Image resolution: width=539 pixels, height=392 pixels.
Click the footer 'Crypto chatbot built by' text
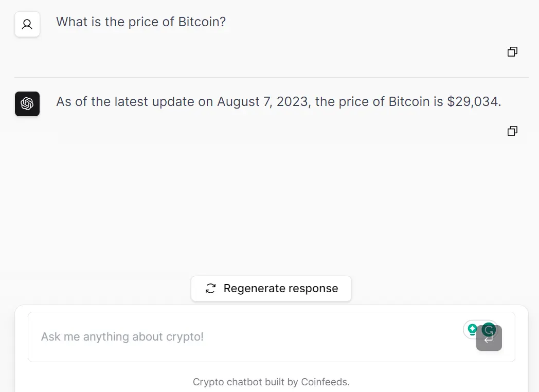tap(242, 382)
